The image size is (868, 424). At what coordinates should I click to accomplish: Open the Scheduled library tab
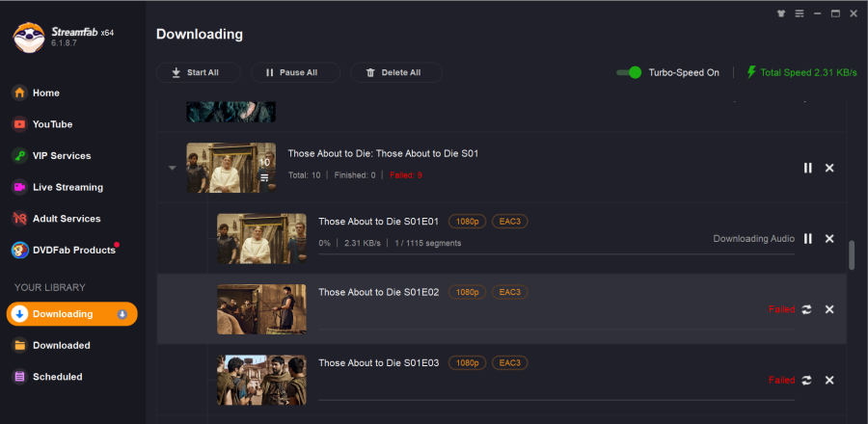click(x=47, y=377)
